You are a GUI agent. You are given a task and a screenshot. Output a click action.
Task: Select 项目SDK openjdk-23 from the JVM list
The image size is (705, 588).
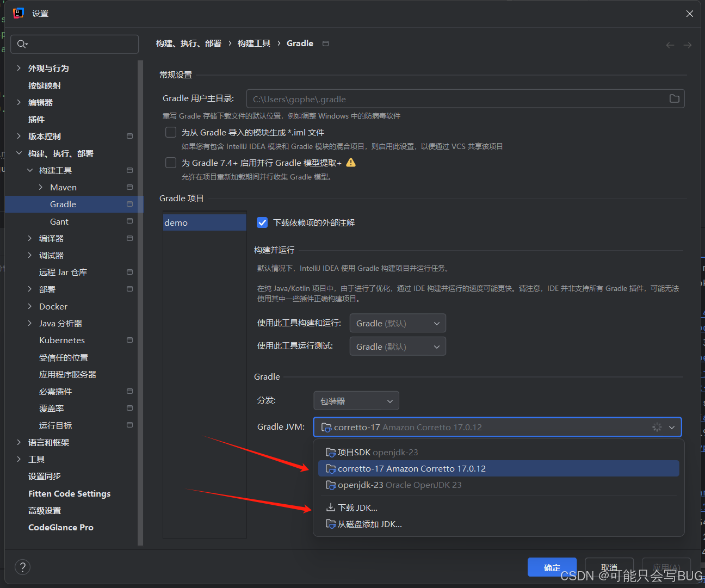(x=499, y=452)
